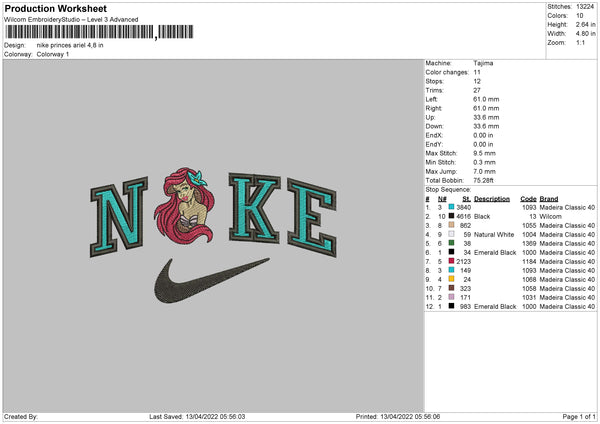The width and height of the screenshot is (600, 424).
Task: Pick the brown swatch coded 1058
Action: tap(451, 288)
